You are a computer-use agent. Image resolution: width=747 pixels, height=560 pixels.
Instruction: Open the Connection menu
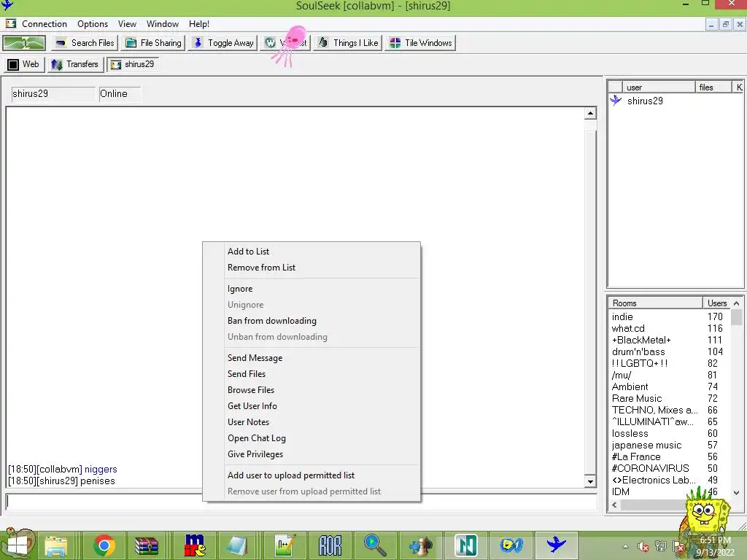[x=44, y=24]
